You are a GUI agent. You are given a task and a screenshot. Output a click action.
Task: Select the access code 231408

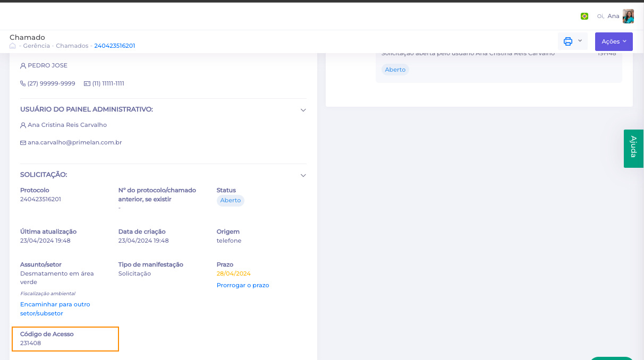click(x=30, y=343)
